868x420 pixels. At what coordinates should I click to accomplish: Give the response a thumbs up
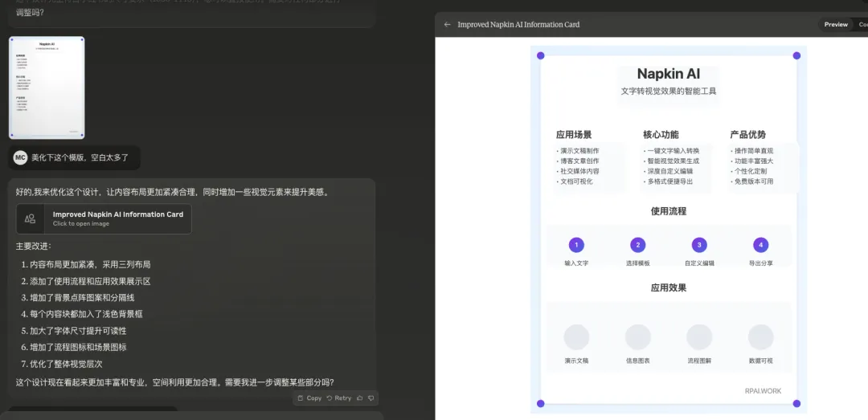[360, 398]
